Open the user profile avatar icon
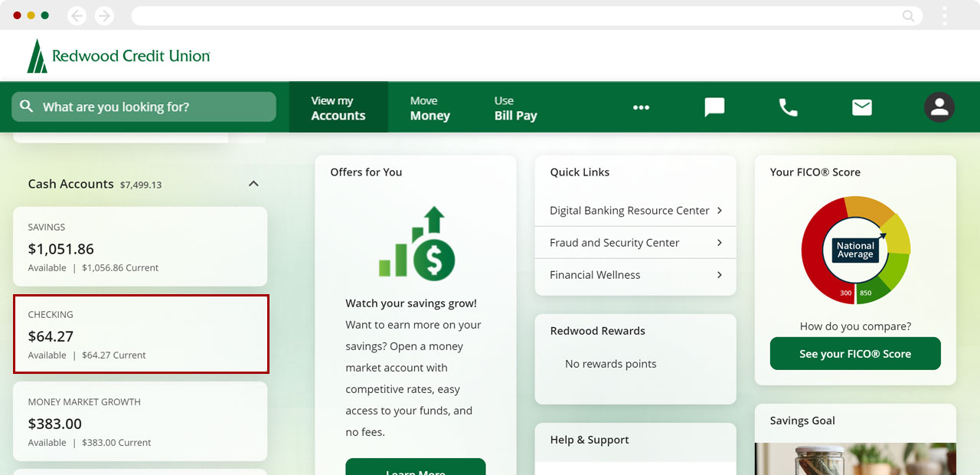 939,107
